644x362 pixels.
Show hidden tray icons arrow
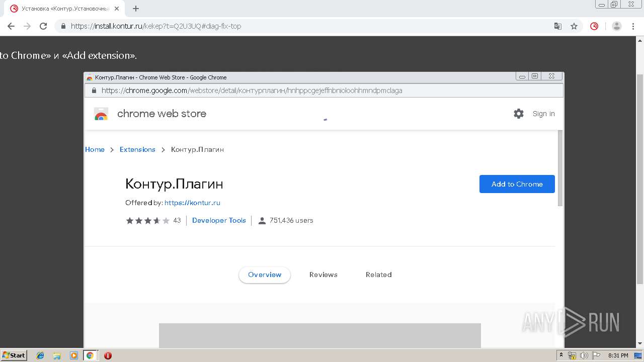[x=561, y=355]
